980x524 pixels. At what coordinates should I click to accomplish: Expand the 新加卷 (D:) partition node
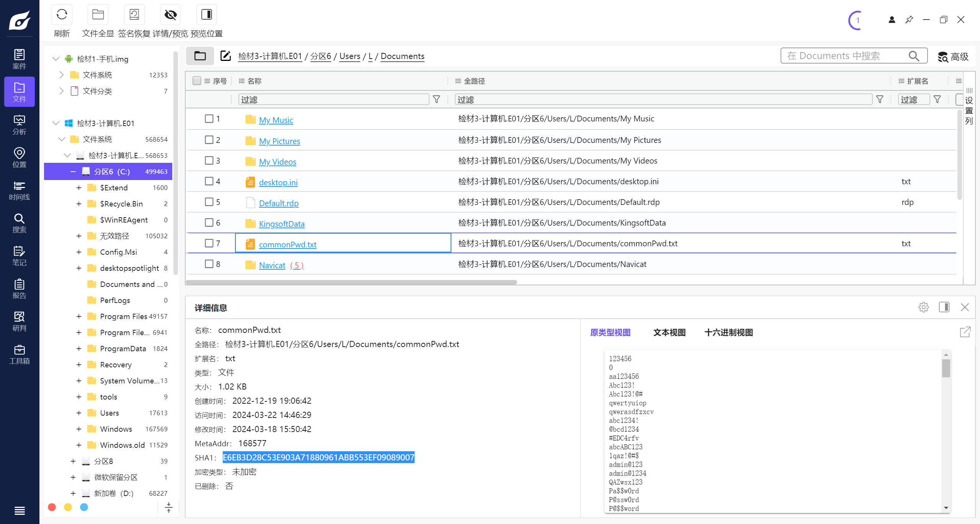tap(73, 493)
